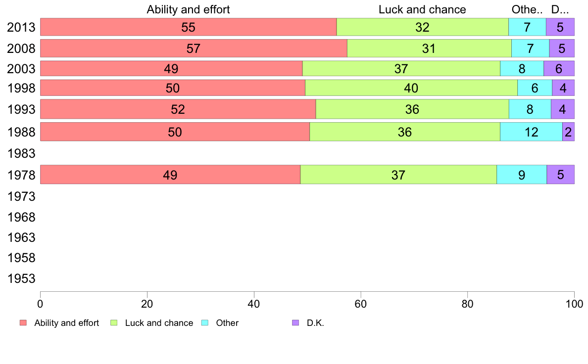
Task: Click the 1978 Luck and chance segment showing 37
Action: 398,175
